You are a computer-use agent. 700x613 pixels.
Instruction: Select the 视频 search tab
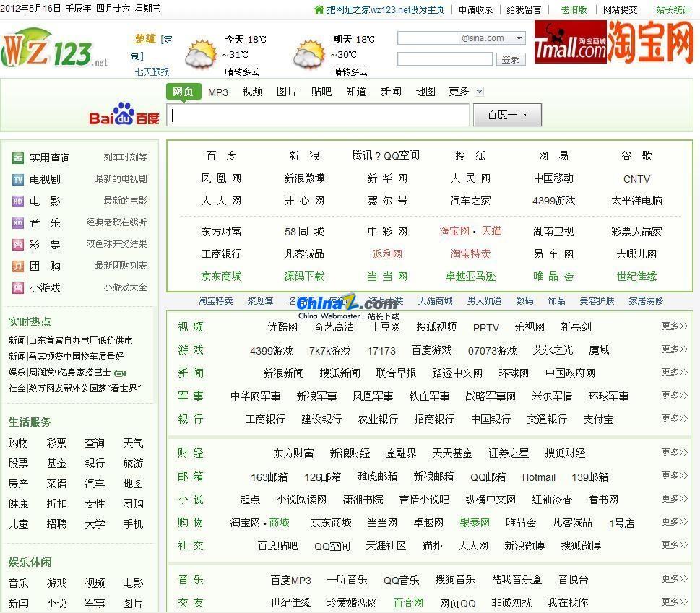pyautogui.click(x=252, y=92)
